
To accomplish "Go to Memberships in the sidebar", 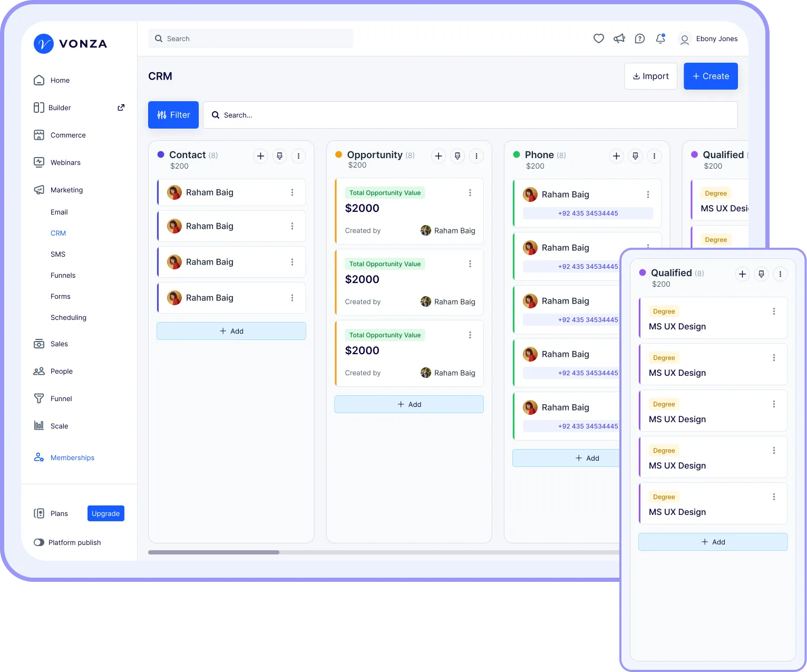I will [72, 457].
